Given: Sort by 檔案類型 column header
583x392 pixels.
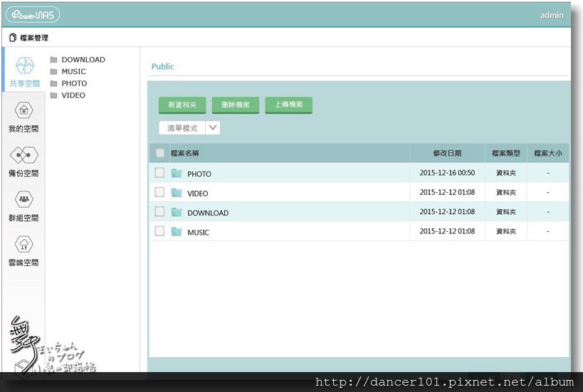Looking at the screenshot, I should click(x=506, y=153).
